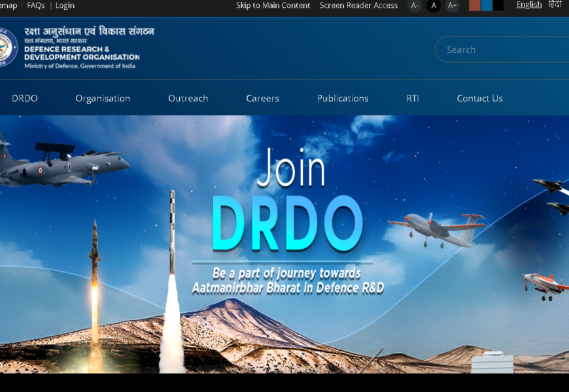The width and height of the screenshot is (569, 392).
Task: Click the Join DRDO banner image
Action: 284,244
